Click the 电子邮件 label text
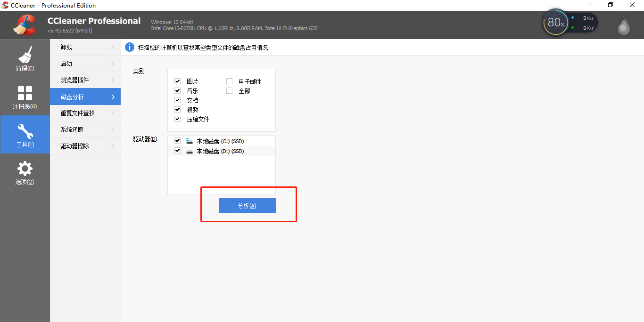This screenshot has height=322, width=644. pos(250,81)
